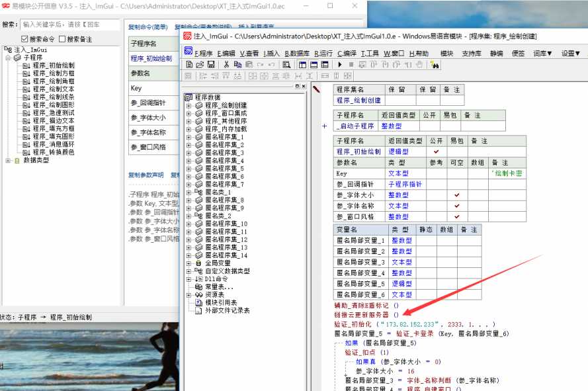The width and height of the screenshot is (588, 391).
Task: Collapse 子程序 node in left window tree
Action: (x=8, y=58)
